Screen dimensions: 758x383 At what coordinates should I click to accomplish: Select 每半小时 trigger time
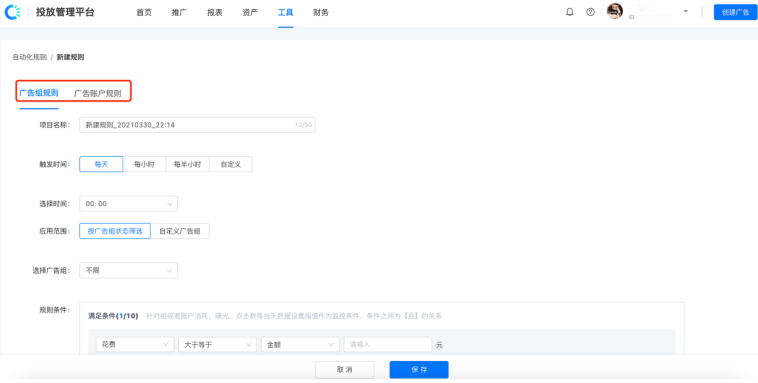pos(188,164)
